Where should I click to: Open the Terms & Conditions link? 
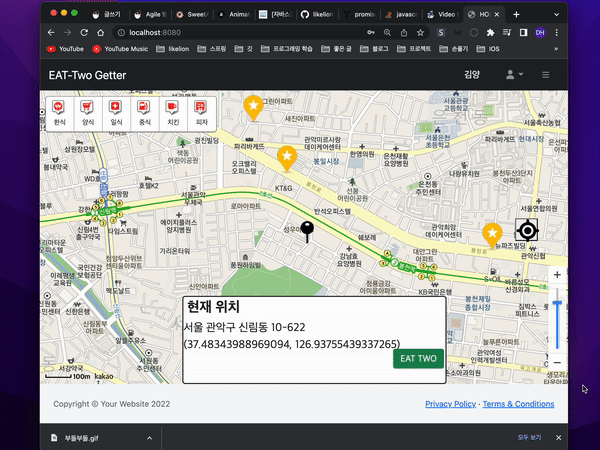(518, 404)
